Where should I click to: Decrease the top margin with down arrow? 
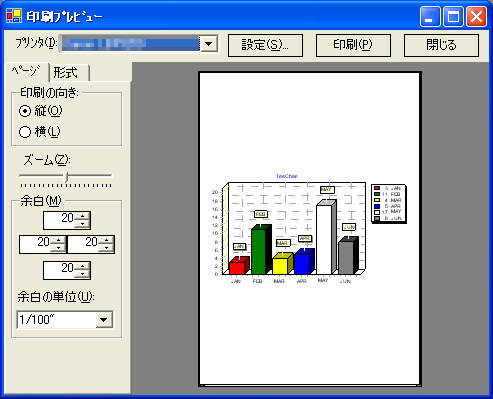(x=82, y=224)
